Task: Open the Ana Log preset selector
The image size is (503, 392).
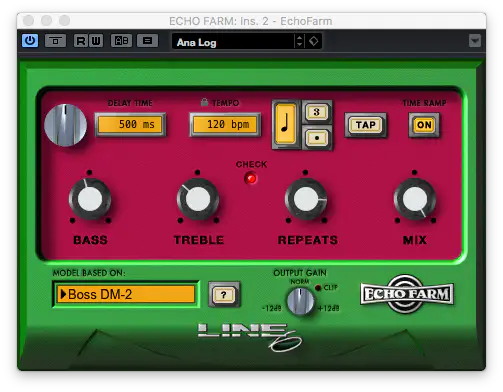Action: [x=233, y=42]
